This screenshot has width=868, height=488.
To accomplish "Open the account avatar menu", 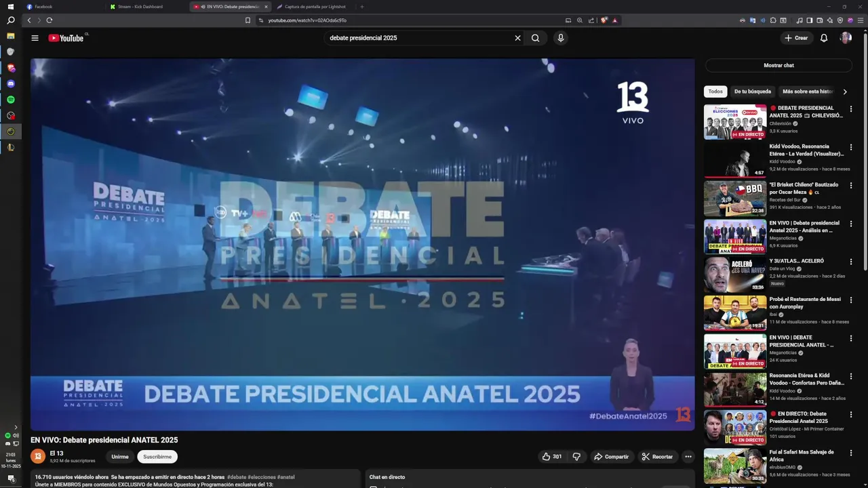I will (x=846, y=38).
